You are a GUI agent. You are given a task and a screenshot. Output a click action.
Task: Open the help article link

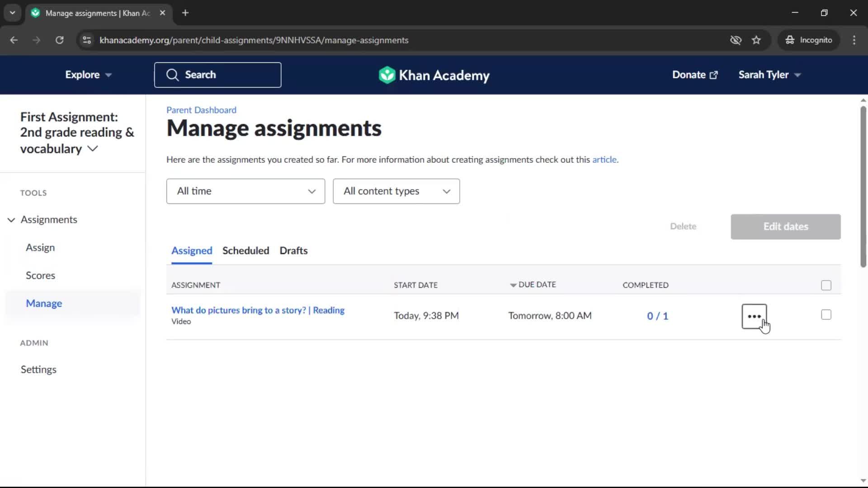pyautogui.click(x=604, y=160)
